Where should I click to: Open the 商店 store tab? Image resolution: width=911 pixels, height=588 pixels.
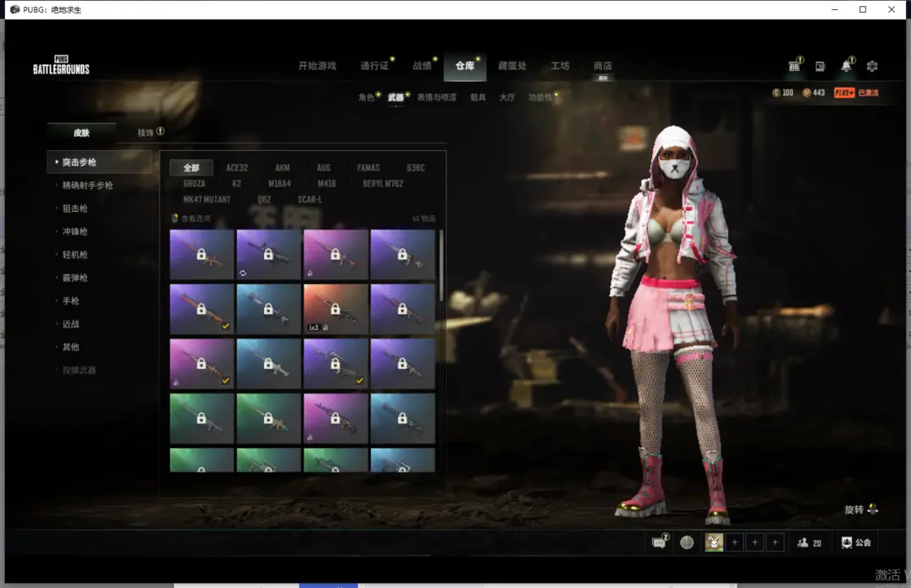(x=602, y=66)
